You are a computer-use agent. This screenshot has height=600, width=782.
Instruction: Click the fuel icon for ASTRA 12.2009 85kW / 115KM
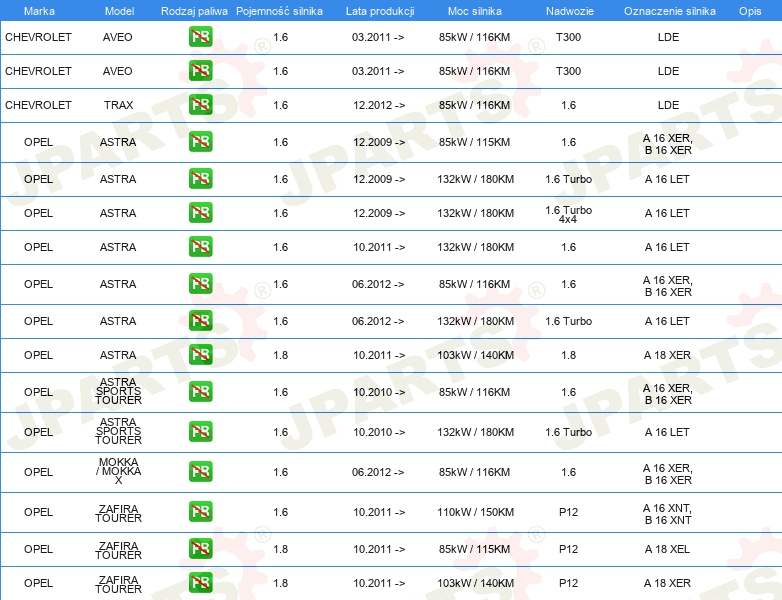[200, 142]
